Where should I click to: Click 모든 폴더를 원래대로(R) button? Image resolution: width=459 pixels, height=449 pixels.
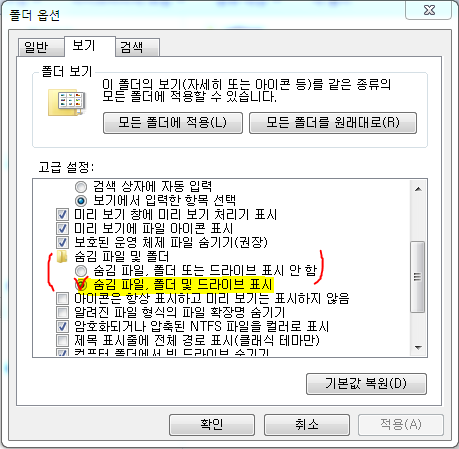click(333, 123)
